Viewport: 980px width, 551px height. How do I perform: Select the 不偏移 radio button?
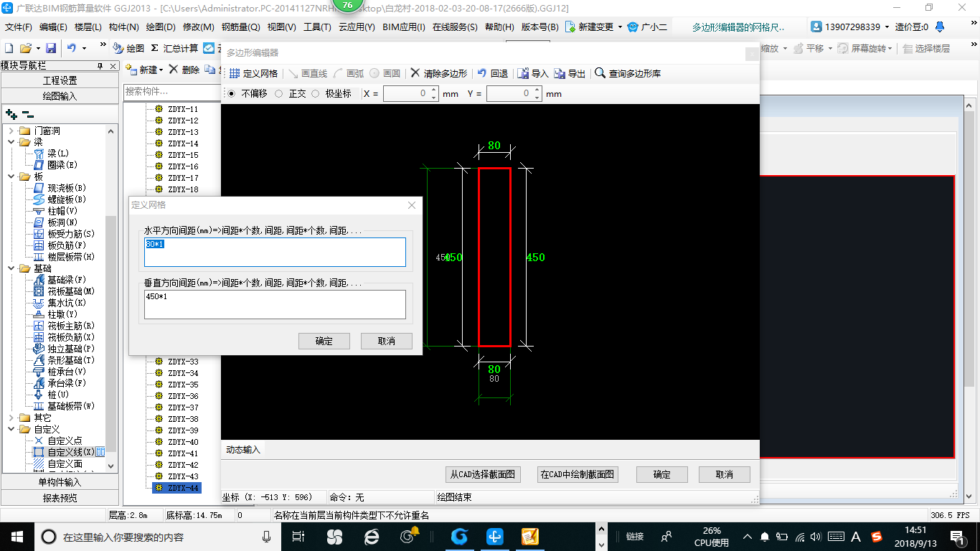pos(231,93)
